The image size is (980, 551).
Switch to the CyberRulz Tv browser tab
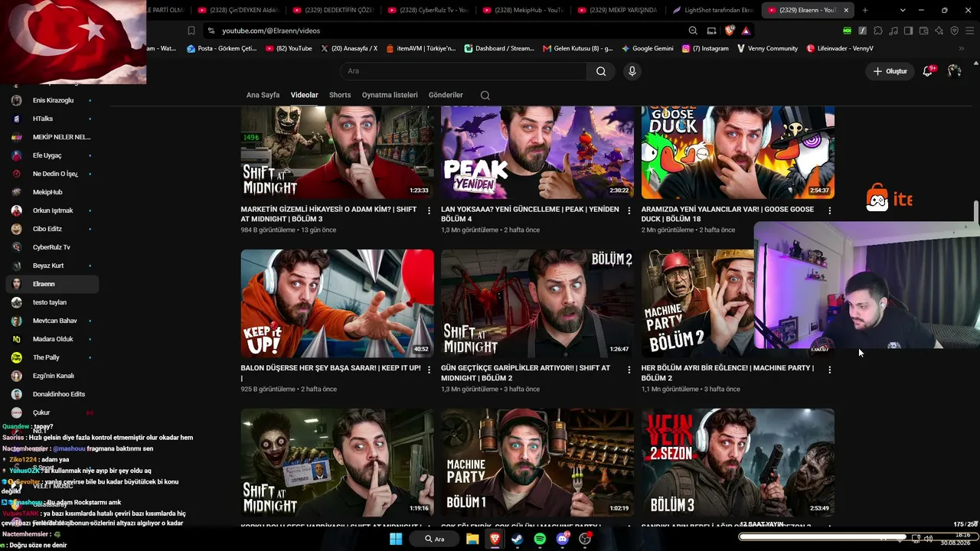coord(429,10)
